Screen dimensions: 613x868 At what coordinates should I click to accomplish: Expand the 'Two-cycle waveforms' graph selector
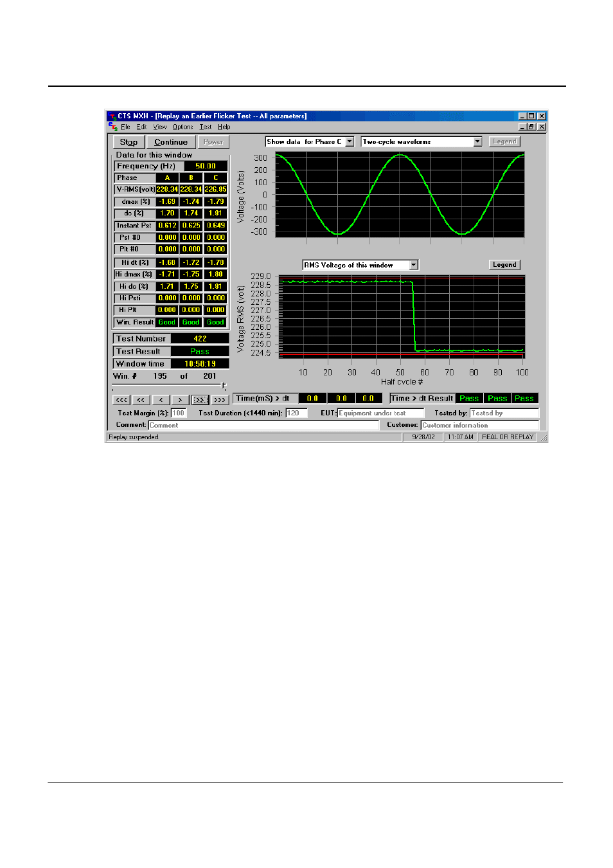477,141
